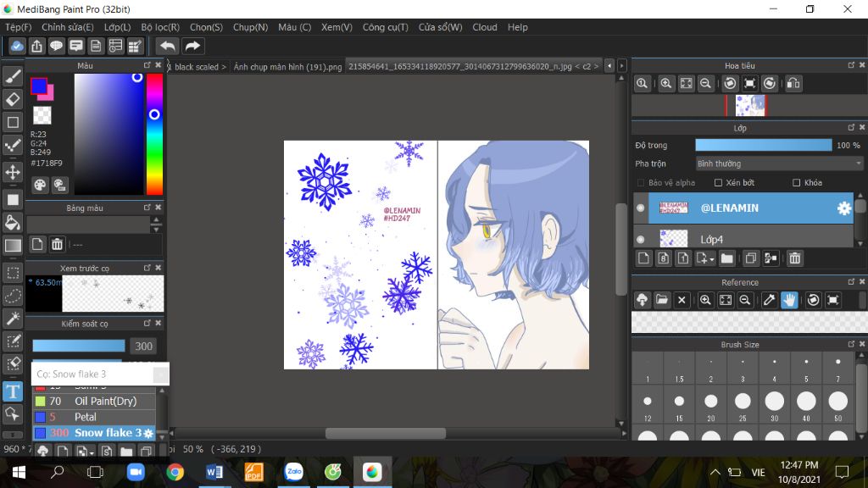868x488 pixels.
Task: Select the Bucket fill tool
Action: click(13, 223)
